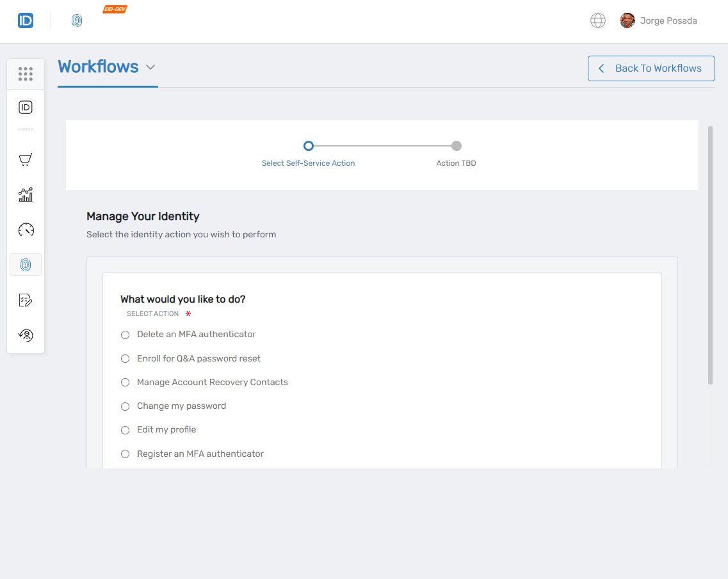Click the Select Self-Service Action progress circle
Viewport: 728px width, 579px height.
coord(308,146)
